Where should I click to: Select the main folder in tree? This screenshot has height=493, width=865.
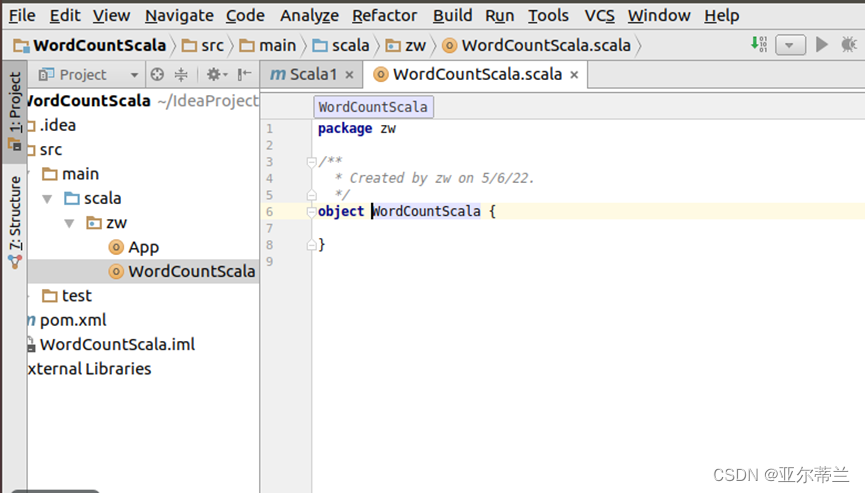pos(80,174)
